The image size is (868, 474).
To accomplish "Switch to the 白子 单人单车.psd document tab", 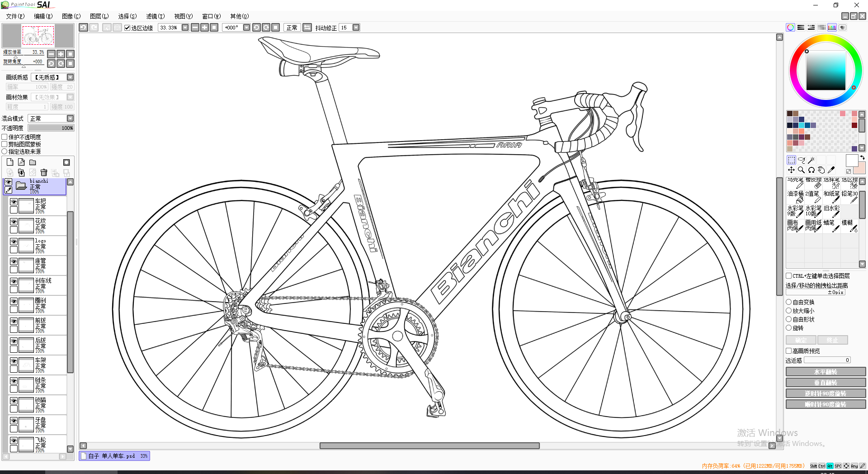I will 114,456.
